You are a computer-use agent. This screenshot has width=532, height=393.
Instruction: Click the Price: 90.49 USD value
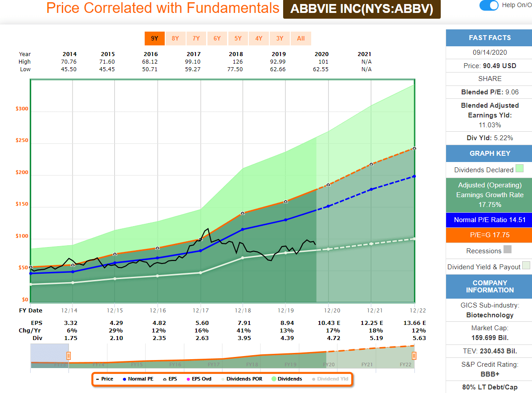point(500,66)
